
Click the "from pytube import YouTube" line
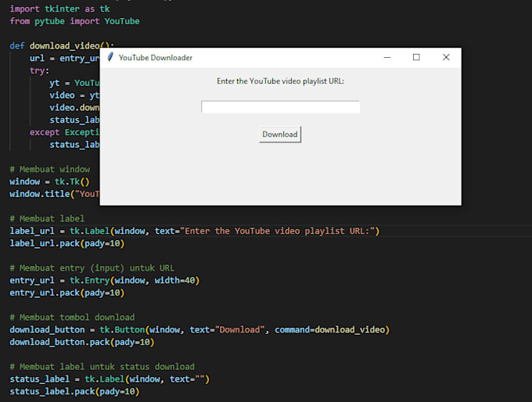tap(74, 21)
